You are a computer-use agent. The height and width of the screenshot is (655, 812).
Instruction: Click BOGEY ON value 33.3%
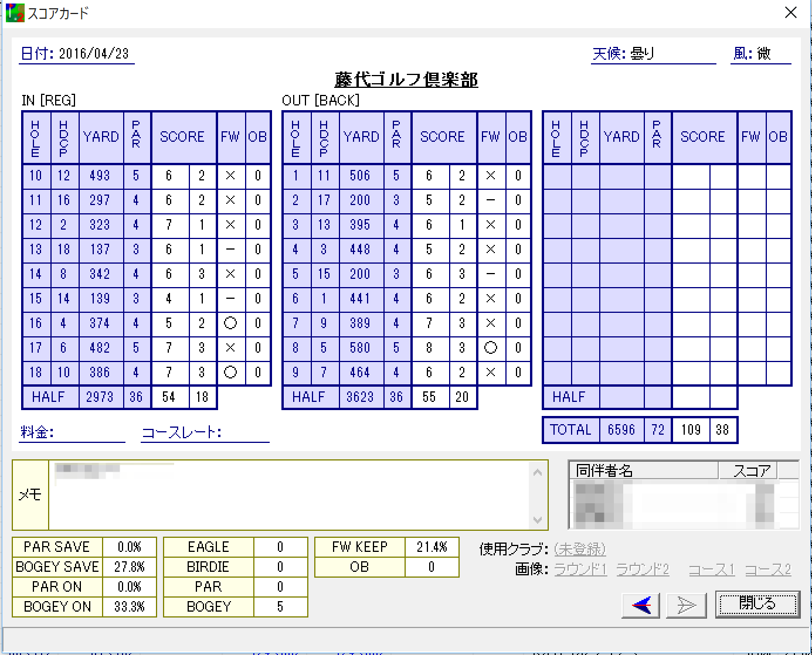tap(129, 607)
